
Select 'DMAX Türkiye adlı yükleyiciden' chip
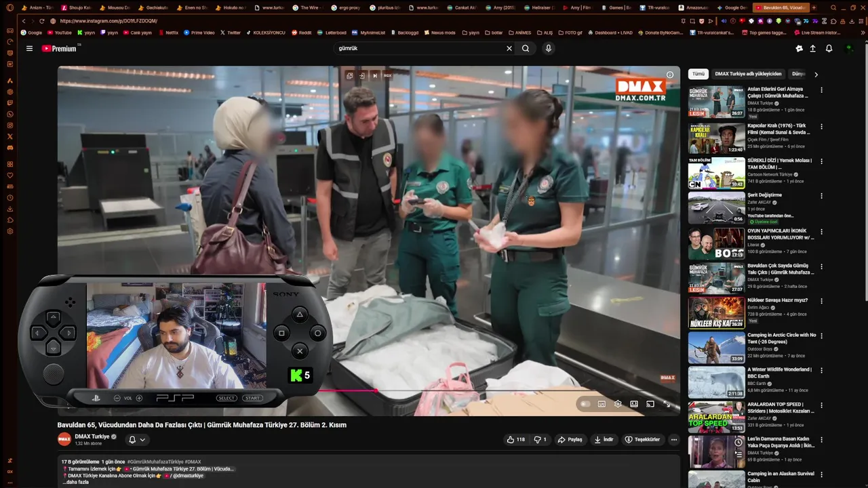tap(748, 74)
